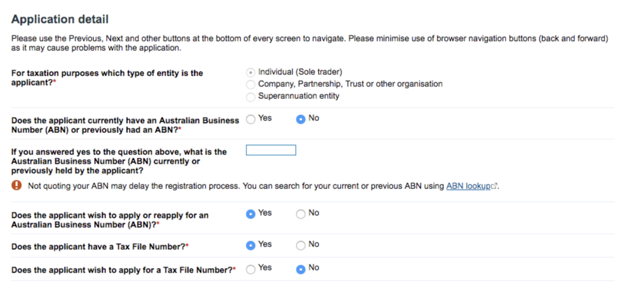Select Yes to apply for a Tax File Number
This screenshot has height=298, width=644.
pyautogui.click(x=251, y=269)
